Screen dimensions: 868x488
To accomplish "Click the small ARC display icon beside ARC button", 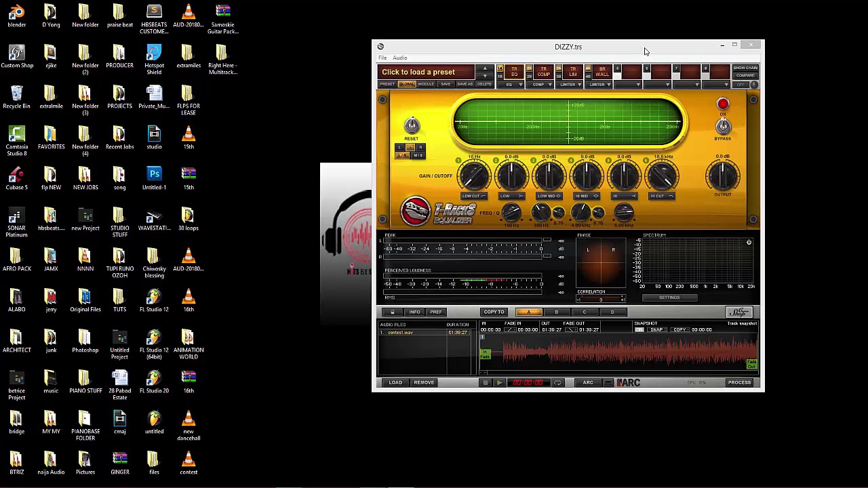I will pos(608,383).
